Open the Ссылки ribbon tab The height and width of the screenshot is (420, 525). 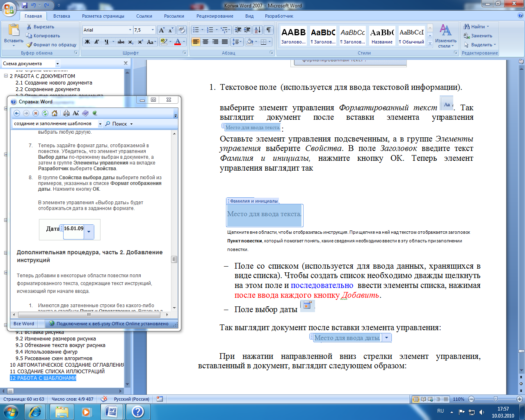point(144,16)
